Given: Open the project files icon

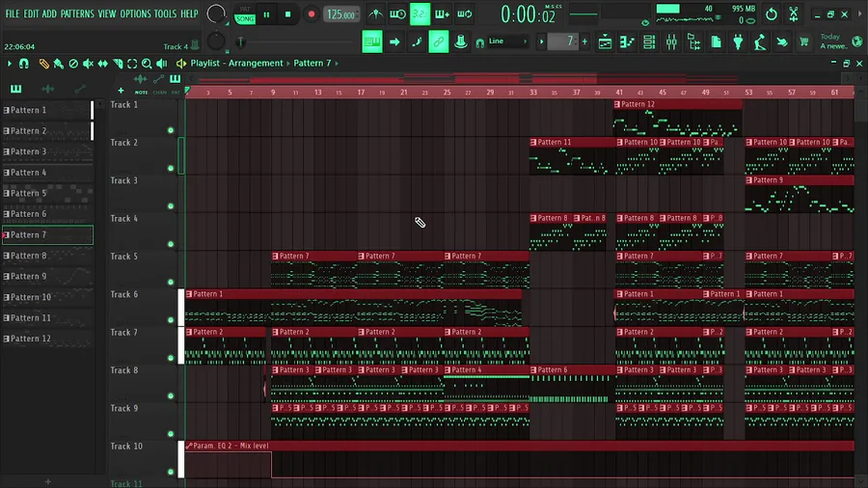Looking at the screenshot, I should tap(716, 41).
